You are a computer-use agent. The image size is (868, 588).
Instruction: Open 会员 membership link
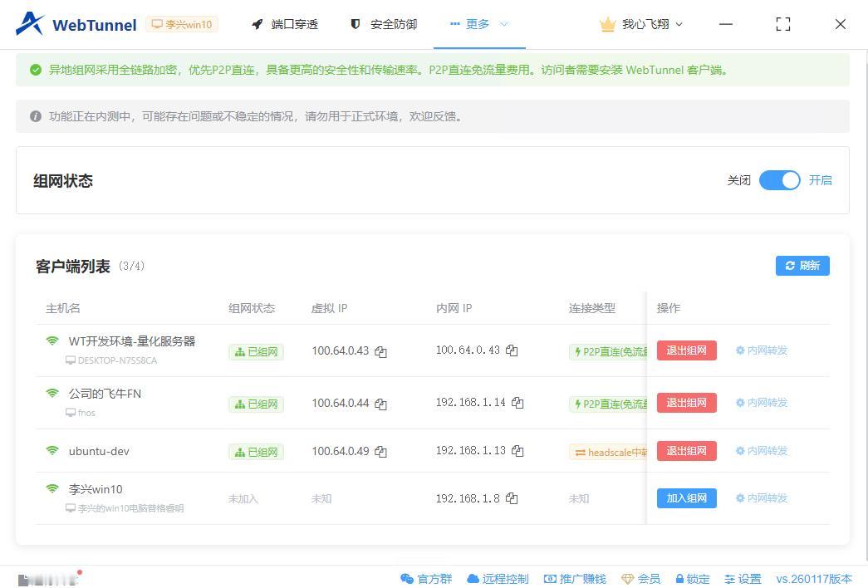point(640,579)
